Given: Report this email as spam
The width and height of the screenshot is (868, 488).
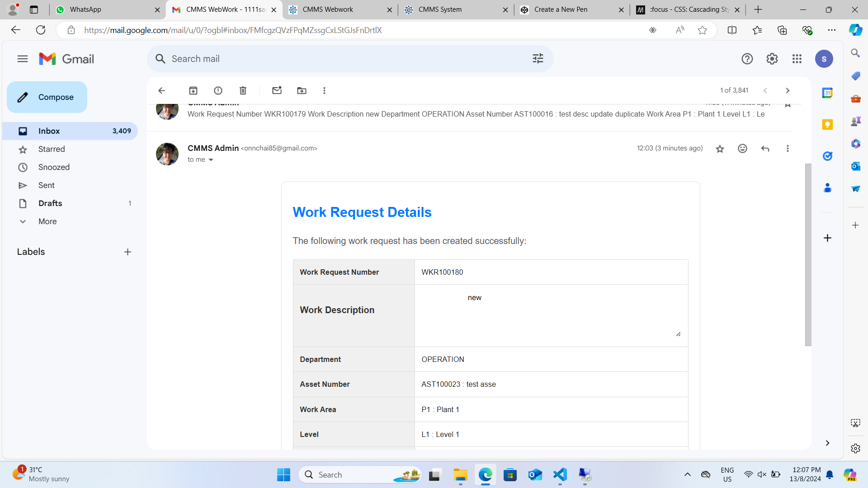Looking at the screenshot, I should [218, 90].
